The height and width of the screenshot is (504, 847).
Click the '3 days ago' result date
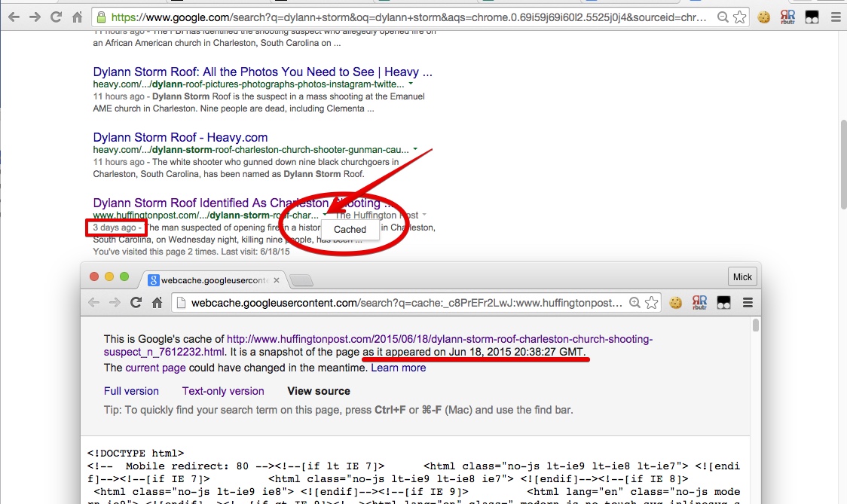click(115, 228)
